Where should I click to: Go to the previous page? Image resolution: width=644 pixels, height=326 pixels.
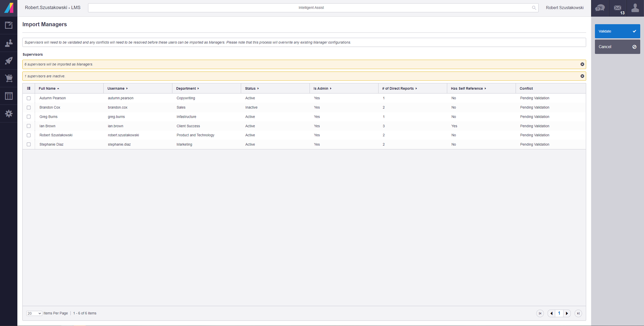click(551, 313)
